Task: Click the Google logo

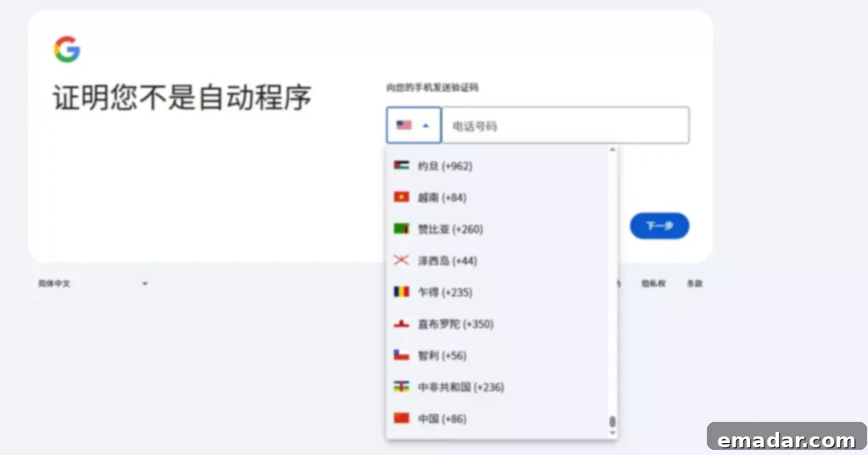Action: [x=67, y=49]
